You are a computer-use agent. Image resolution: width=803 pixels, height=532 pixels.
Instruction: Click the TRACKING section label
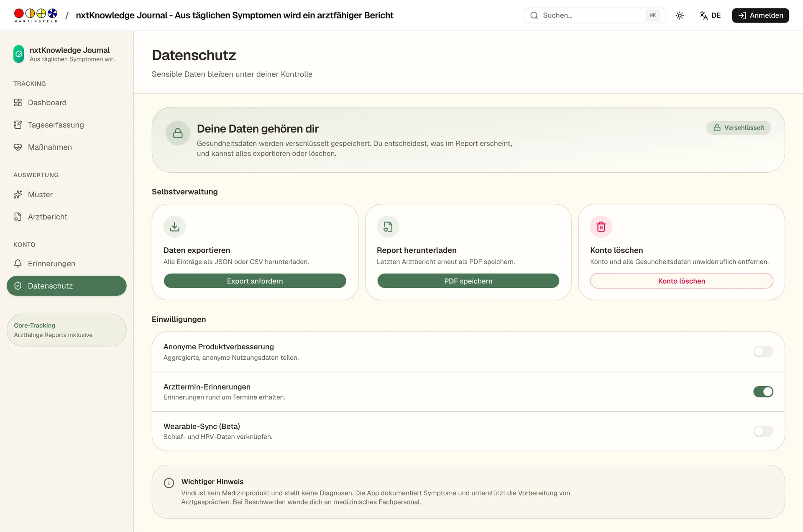(x=29, y=84)
